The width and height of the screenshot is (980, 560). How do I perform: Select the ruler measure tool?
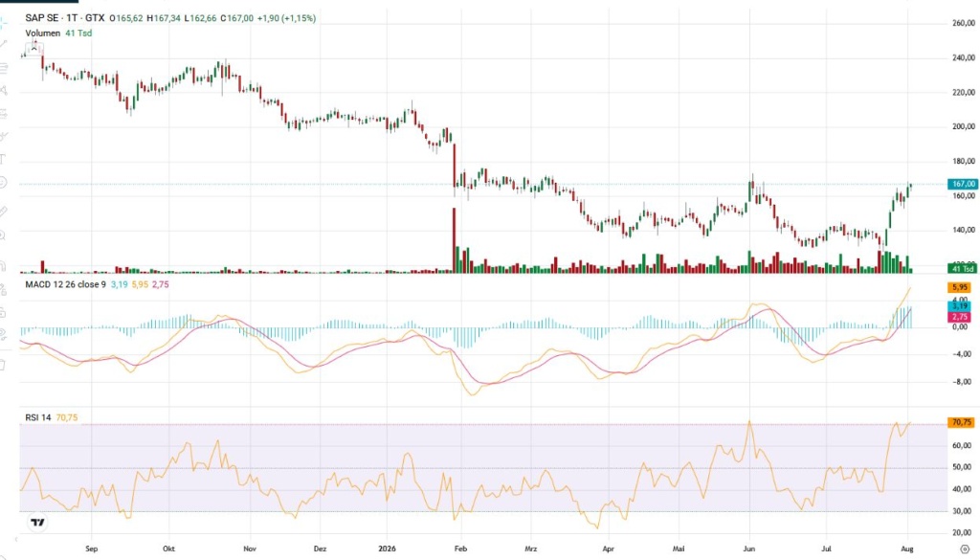point(3,212)
